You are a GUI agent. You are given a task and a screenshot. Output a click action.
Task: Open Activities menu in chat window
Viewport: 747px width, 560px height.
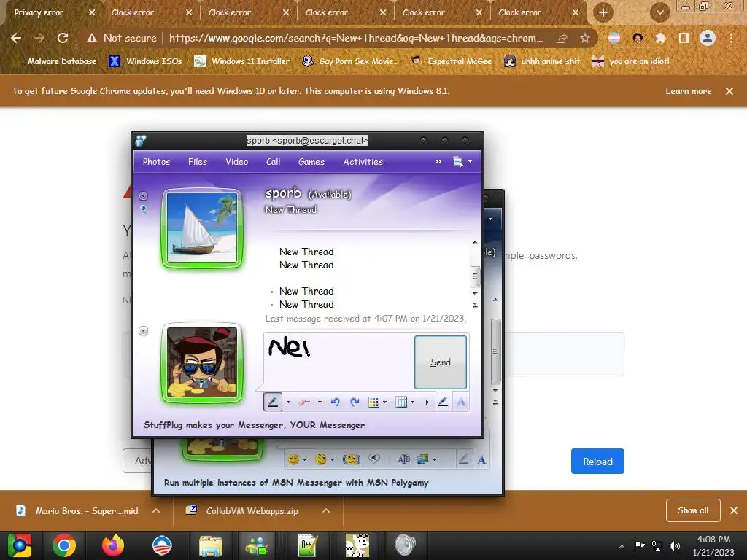tap(363, 162)
